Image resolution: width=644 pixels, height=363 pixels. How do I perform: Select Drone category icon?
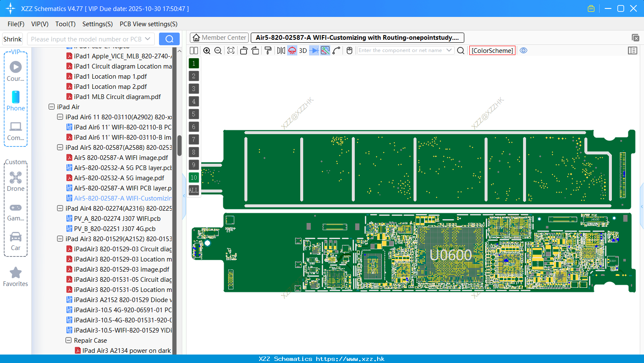click(x=16, y=181)
